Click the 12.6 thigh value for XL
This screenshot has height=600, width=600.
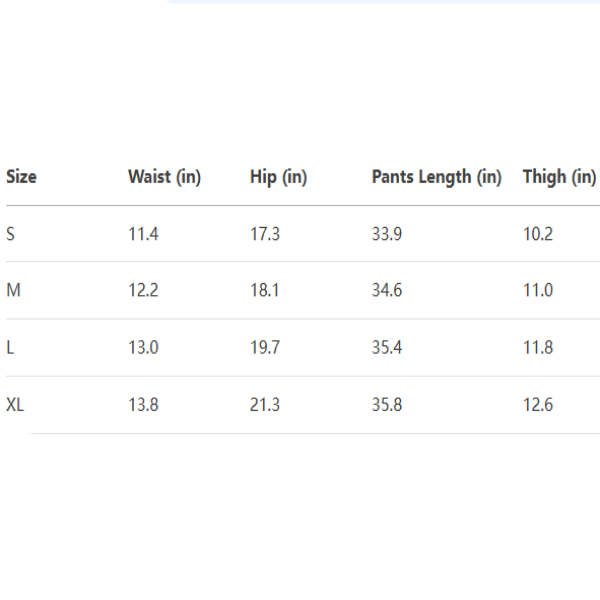tap(537, 405)
